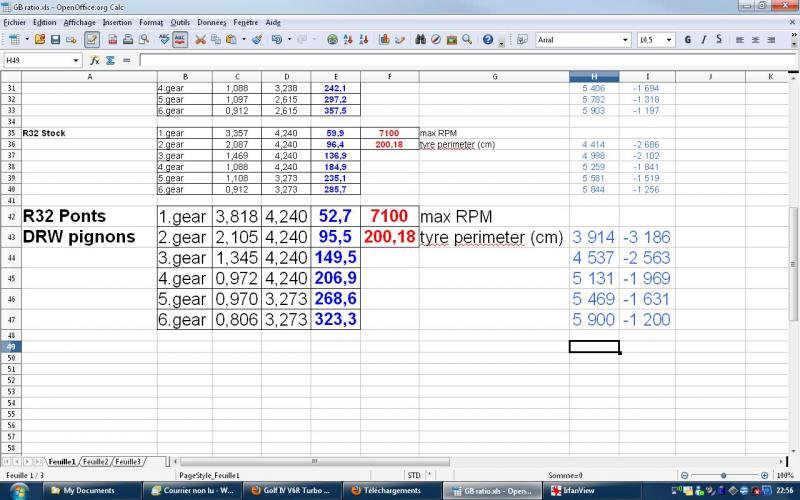This screenshot has height=500, width=800.
Task: Click the Print file directly icon
Action: [x=128, y=39]
